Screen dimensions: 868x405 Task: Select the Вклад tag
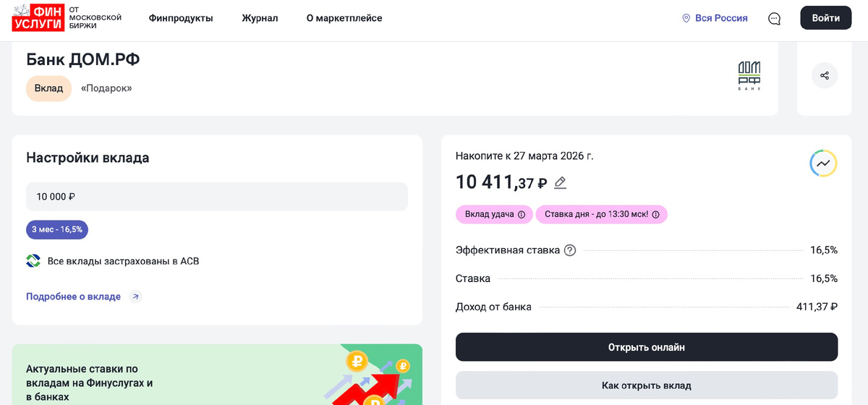[49, 88]
